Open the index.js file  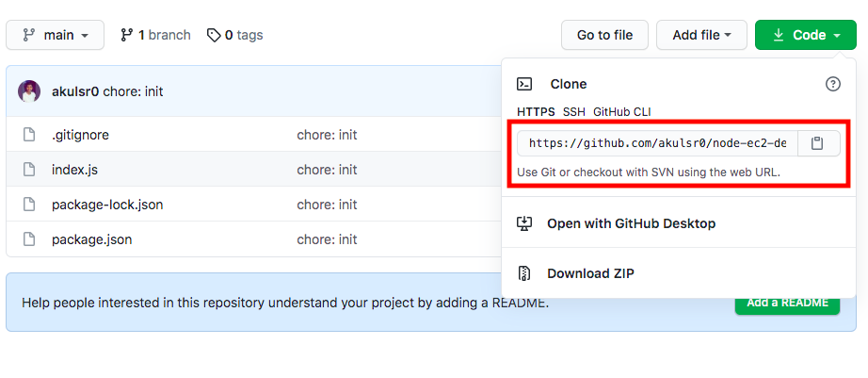tap(74, 170)
